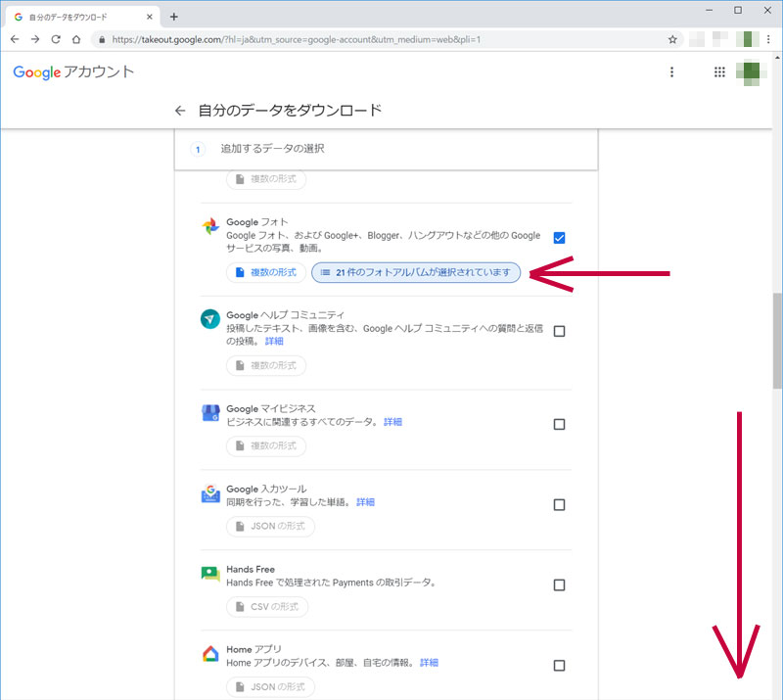Image resolution: width=783 pixels, height=700 pixels.
Task: Check the Google ヘルプ コミュニティ checkbox
Action: click(x=559, y=331)
